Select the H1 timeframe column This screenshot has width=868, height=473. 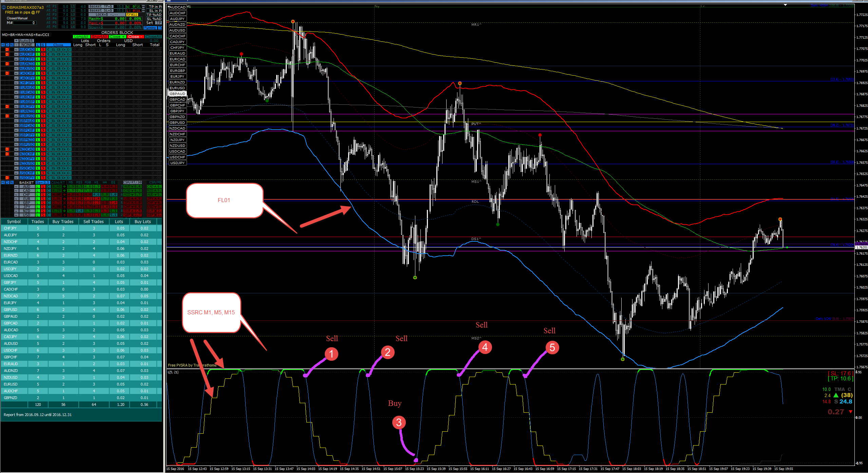96,182
